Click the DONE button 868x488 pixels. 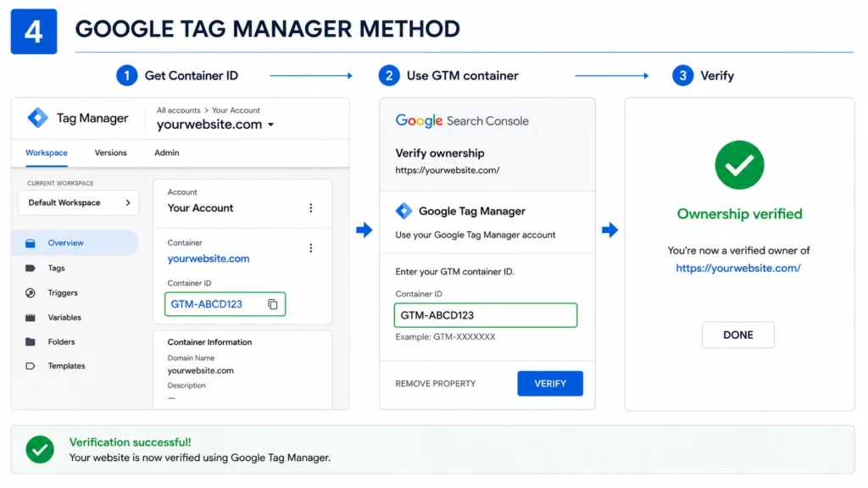(738, 335)
